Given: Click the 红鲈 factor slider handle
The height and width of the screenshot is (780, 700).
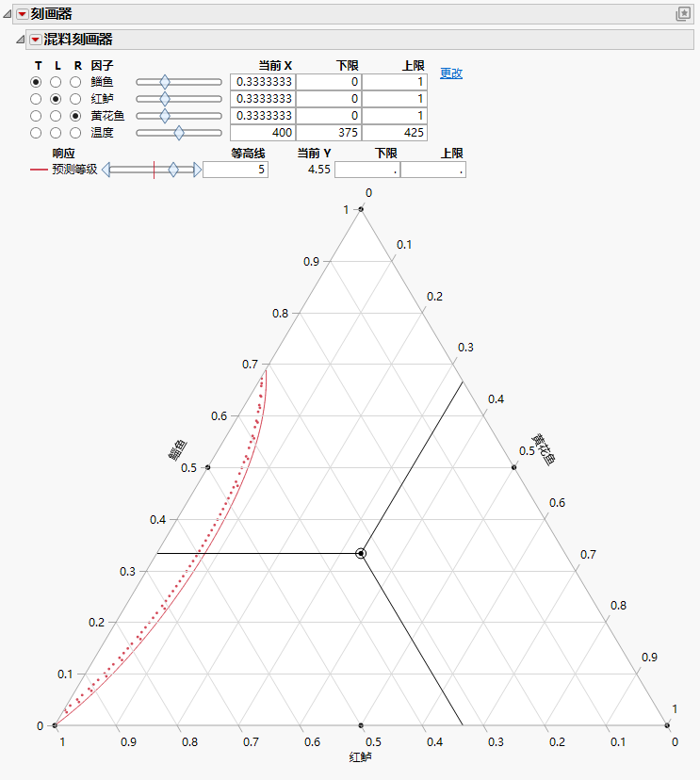Looking at the screenshot, I should click(x=165, y=99).
